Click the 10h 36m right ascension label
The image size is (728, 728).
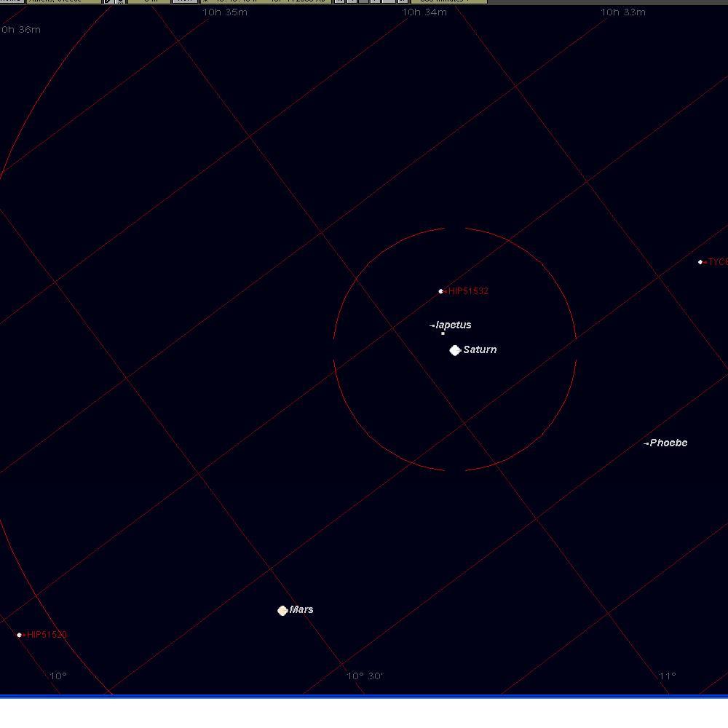click(21, 30)
